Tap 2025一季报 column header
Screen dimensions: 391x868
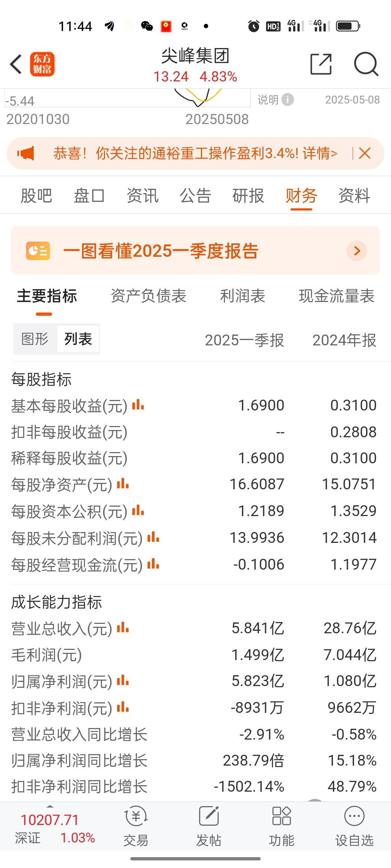(x=244, y=340)
